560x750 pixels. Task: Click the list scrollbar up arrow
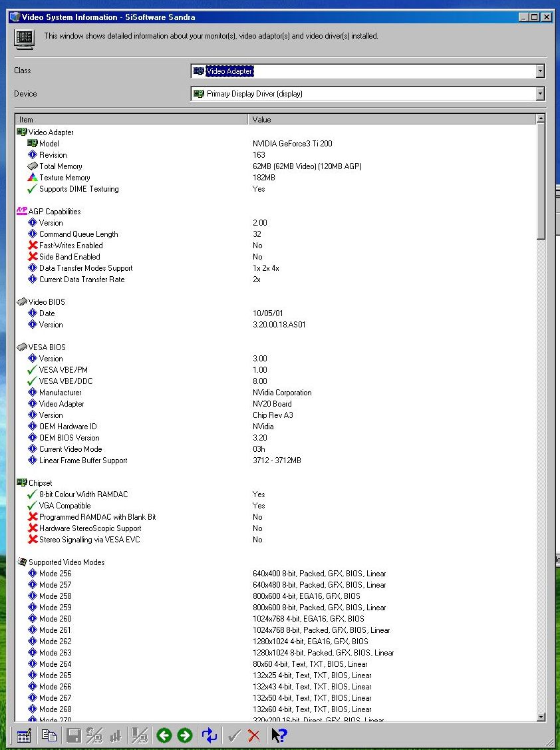coord(541,118)
